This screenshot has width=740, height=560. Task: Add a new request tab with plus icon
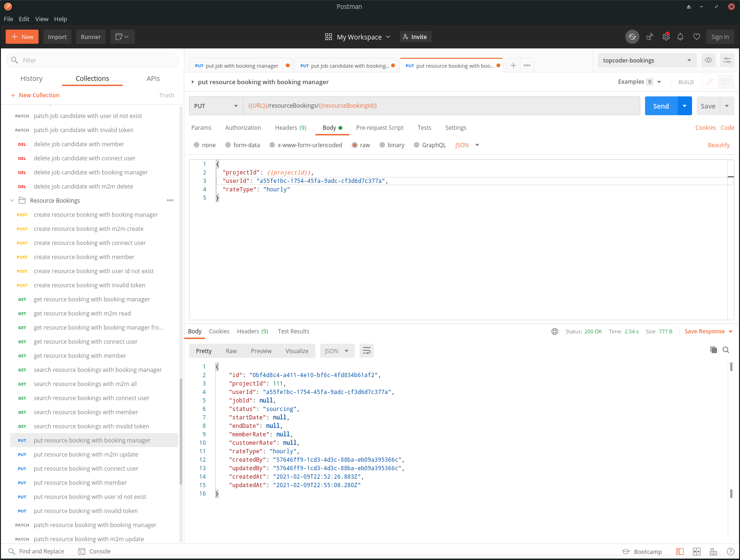point(513,65)
